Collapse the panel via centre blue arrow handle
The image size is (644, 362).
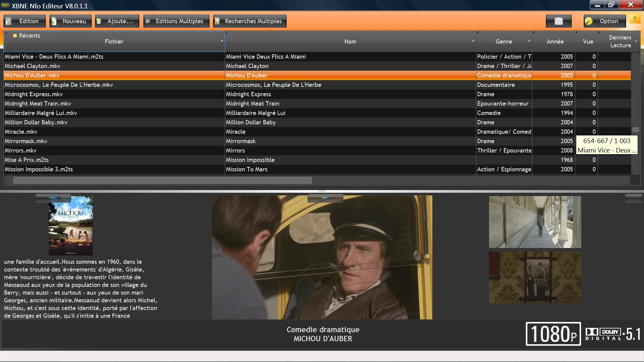325,198
